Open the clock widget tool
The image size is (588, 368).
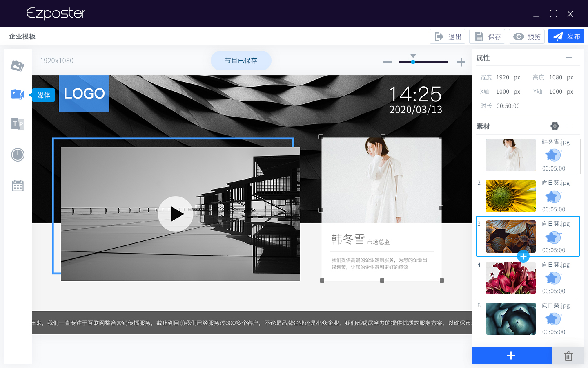[18, 155]
